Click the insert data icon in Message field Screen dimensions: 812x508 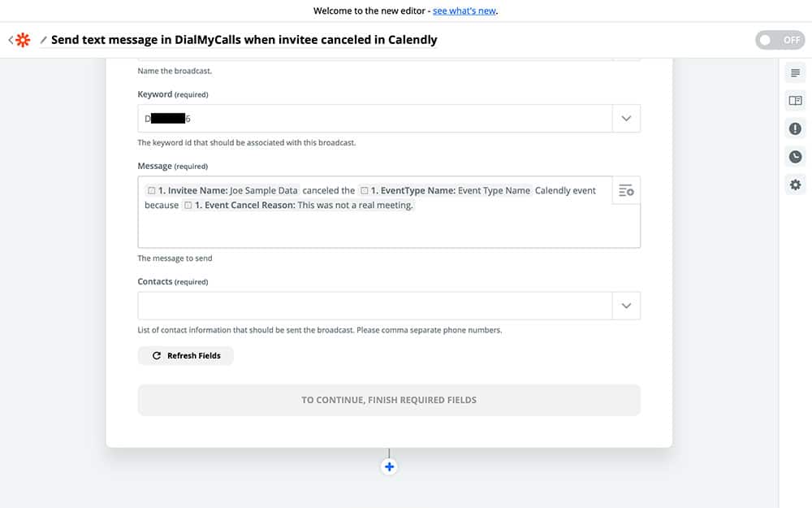[626, 190]
